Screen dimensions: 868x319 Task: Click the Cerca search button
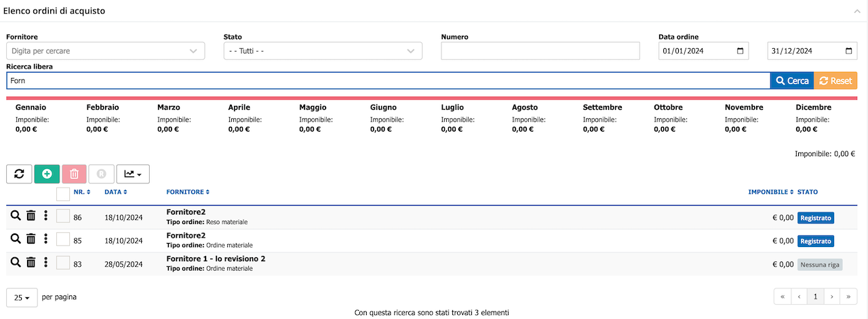click(791, 81)
